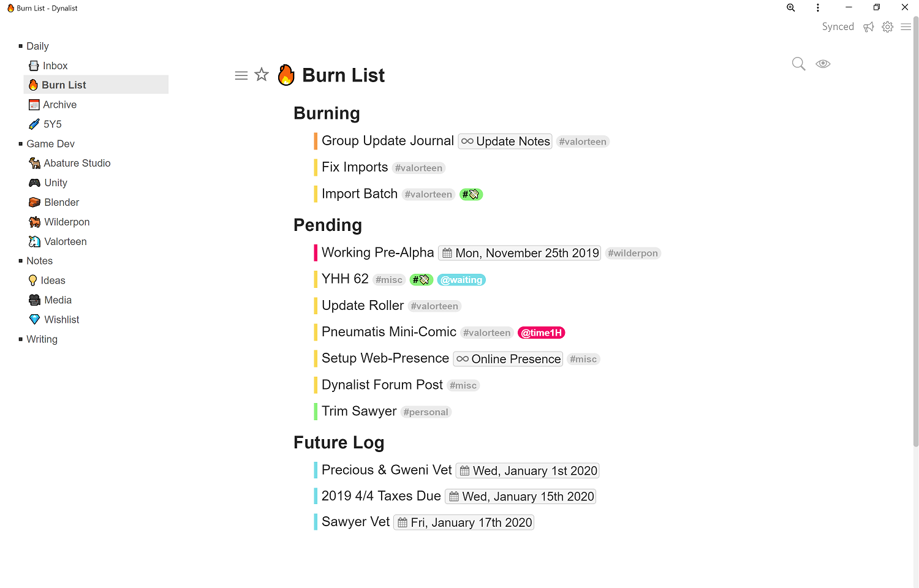Open the Inbox document
The width and height of the screenshot is (919, 588).
click(55, 66)
